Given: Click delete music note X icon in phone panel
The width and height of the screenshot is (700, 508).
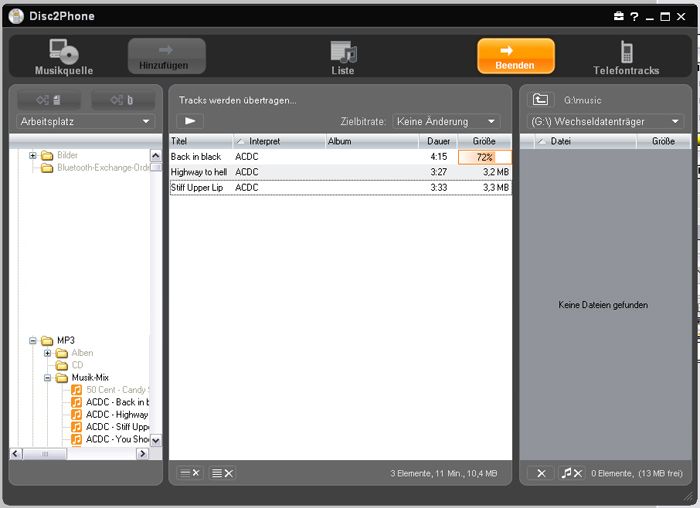Looking at the screenshot, I should coord(572,473).
